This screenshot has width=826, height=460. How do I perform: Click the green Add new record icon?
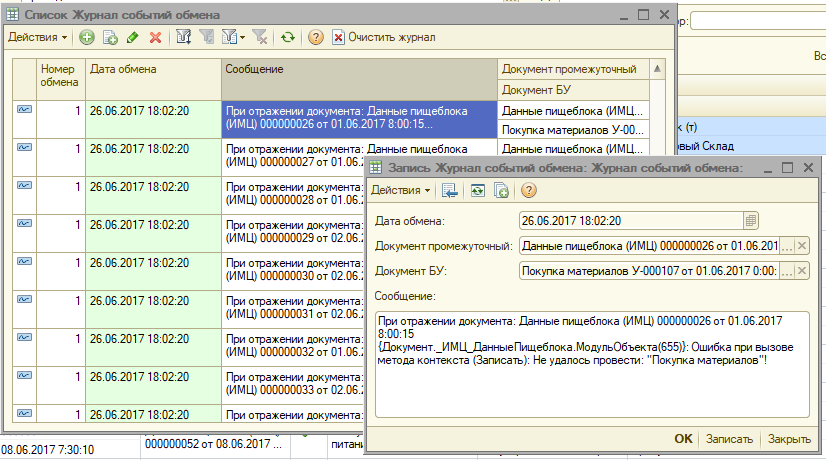(x=87, y=37)
